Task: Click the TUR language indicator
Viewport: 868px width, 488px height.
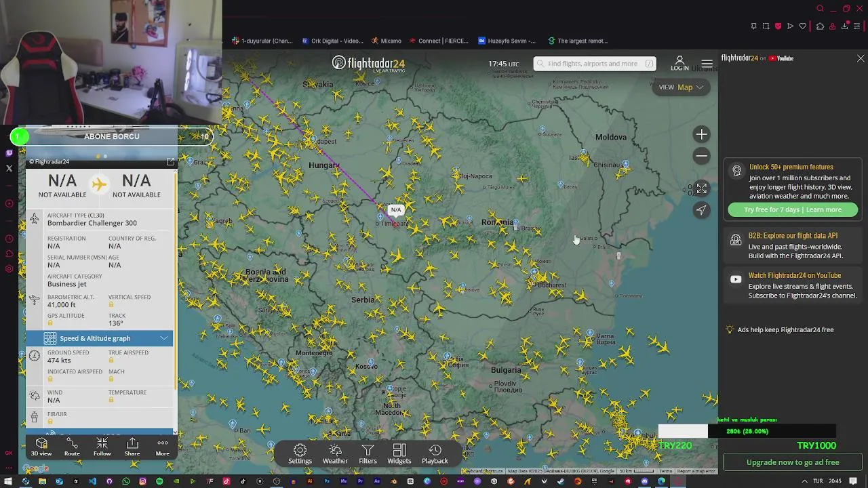Action: 818,481
